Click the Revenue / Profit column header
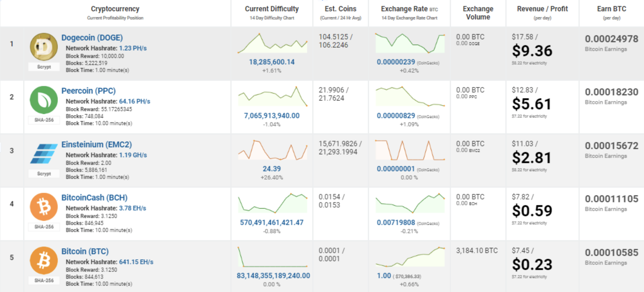Image resolution: width=644 pixels, height=292 pixels. coord(542,9)
